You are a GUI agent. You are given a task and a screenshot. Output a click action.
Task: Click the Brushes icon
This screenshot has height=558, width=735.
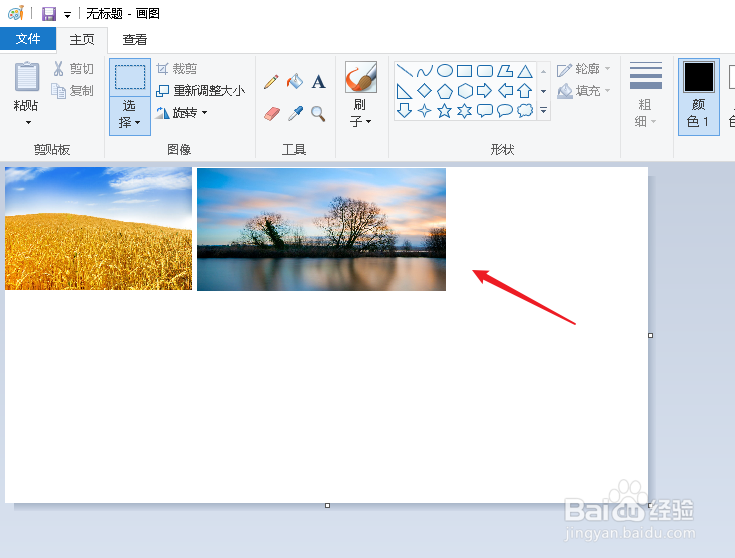tap(360, 77)
